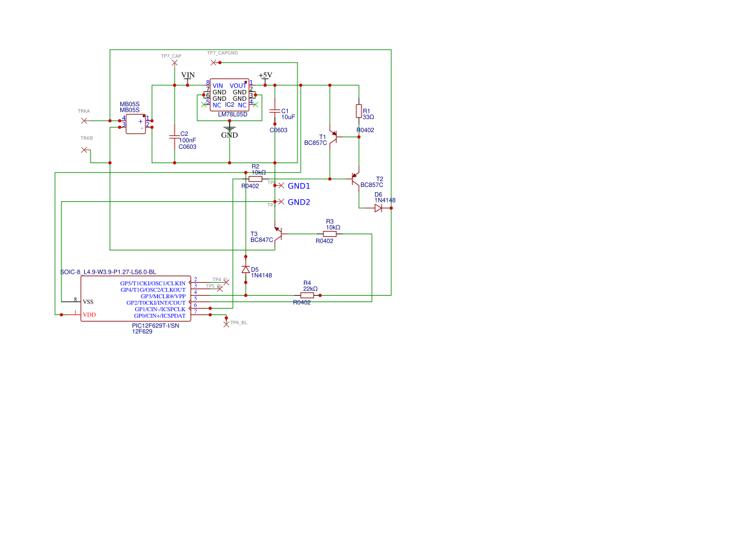Select the 1N4148 label beside D5
Image resolution: width=756 pixels, height=535 pixels.
click(x=261, y=276)
